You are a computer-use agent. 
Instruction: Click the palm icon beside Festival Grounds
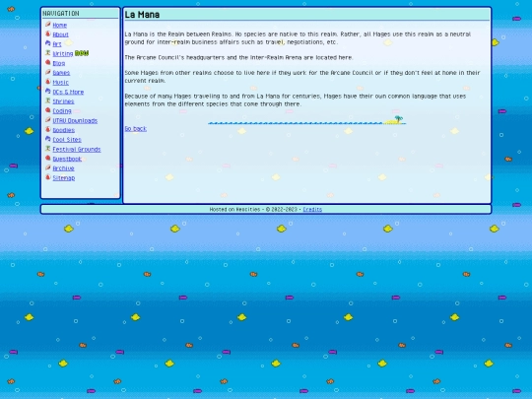(x=48, y=148)
